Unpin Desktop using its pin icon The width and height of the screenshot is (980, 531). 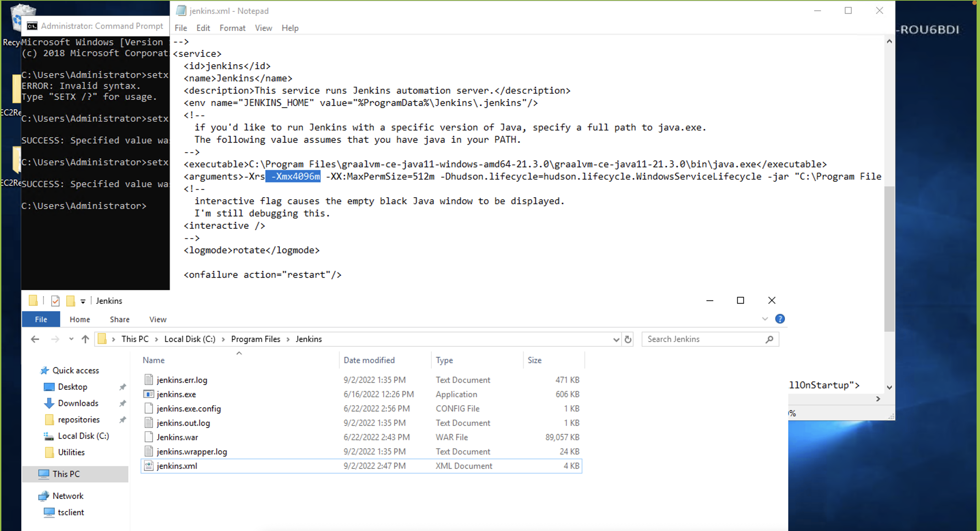(x=122, y=387)
